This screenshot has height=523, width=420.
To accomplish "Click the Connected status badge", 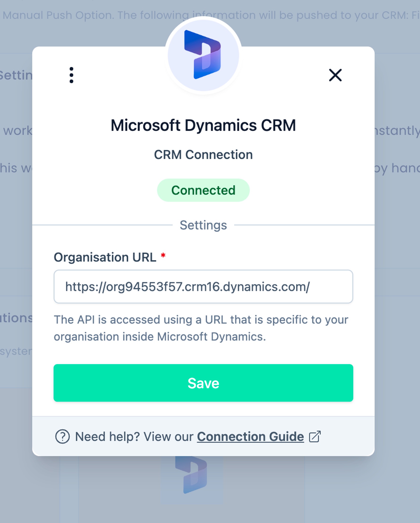I will (x=203, y=190).
